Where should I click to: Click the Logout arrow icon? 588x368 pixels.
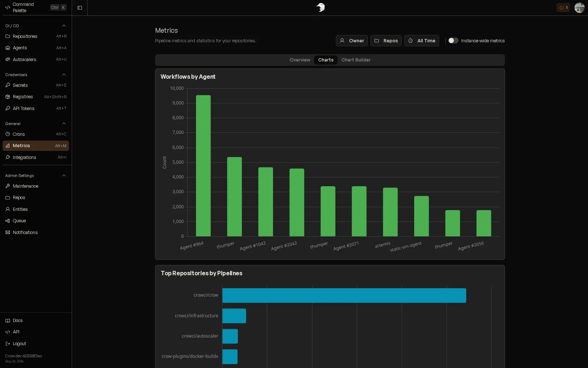[8, 344]
